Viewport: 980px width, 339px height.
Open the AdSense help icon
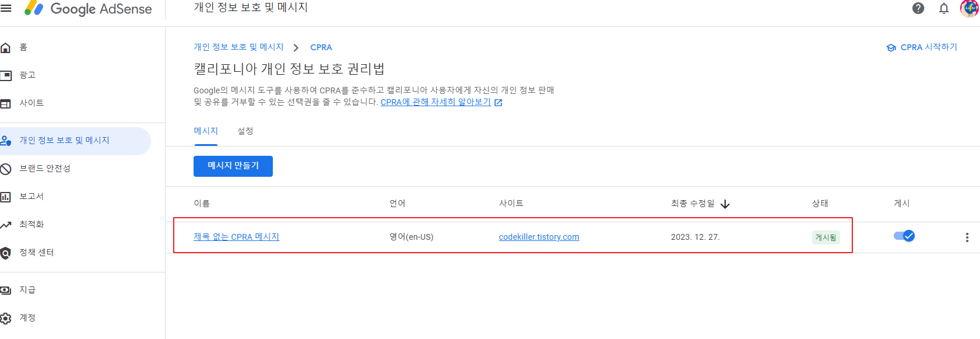coord(918,8)
